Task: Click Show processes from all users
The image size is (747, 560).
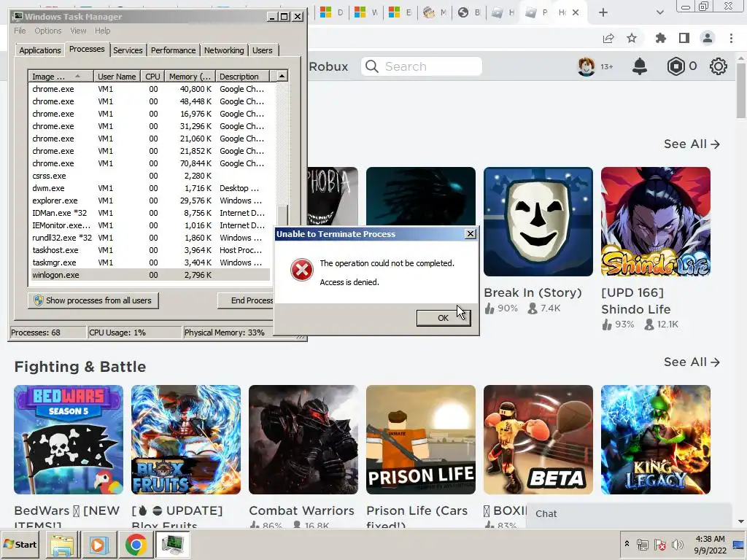Action: (93, 300)
